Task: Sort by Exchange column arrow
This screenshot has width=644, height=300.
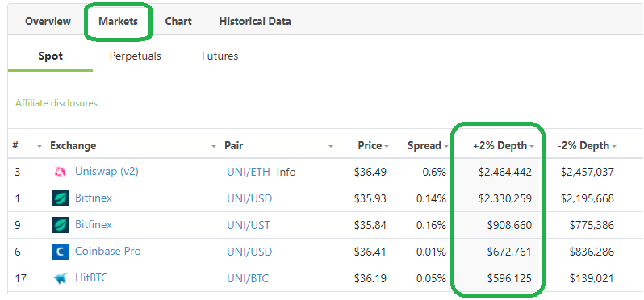Action: (x=214, y=146)
